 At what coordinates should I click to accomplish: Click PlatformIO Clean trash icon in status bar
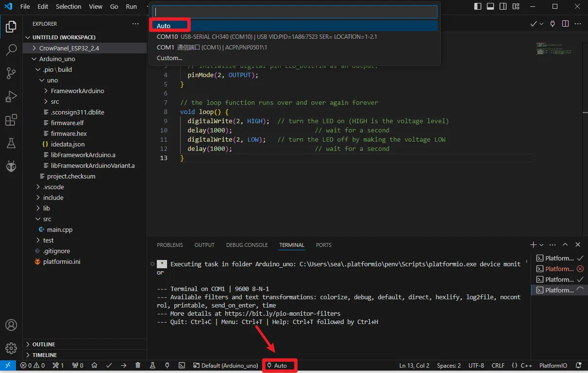(138, 365)
